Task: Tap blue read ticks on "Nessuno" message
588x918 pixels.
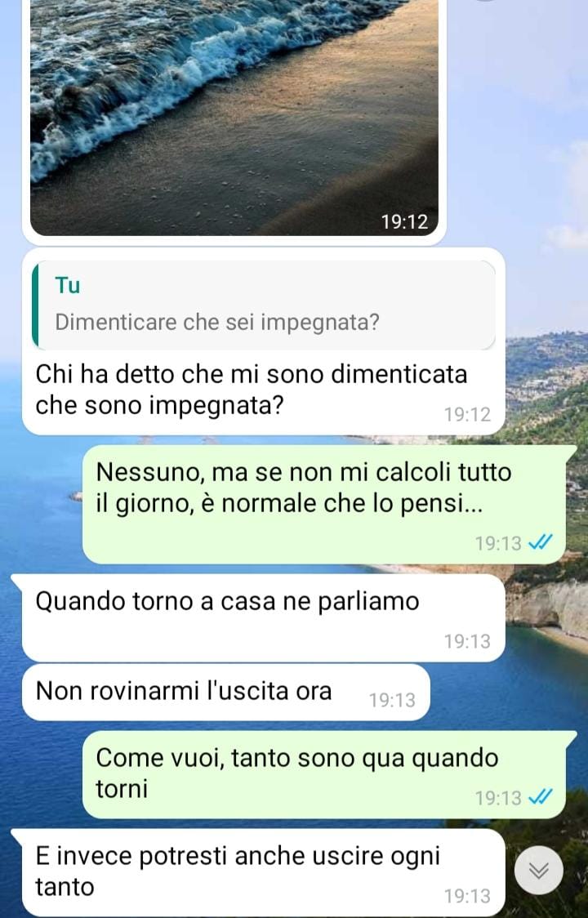Action: click(539, 543)
